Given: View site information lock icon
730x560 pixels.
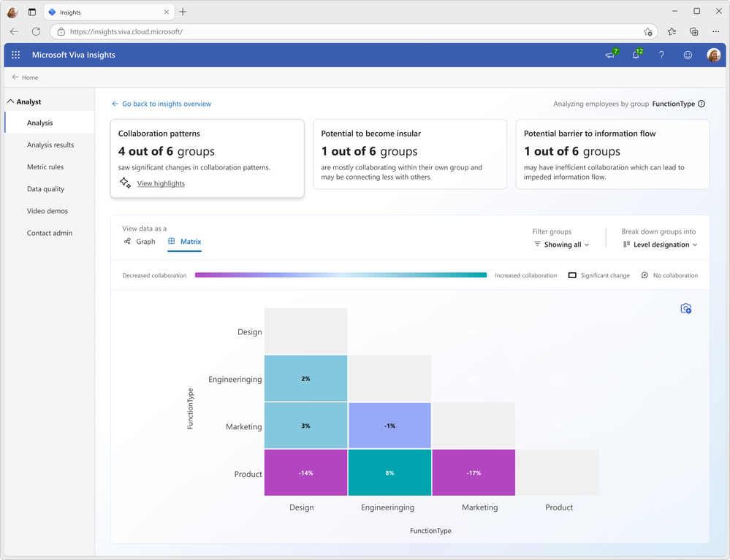Looking at the screenshot, I should click(x=61, y=31).
